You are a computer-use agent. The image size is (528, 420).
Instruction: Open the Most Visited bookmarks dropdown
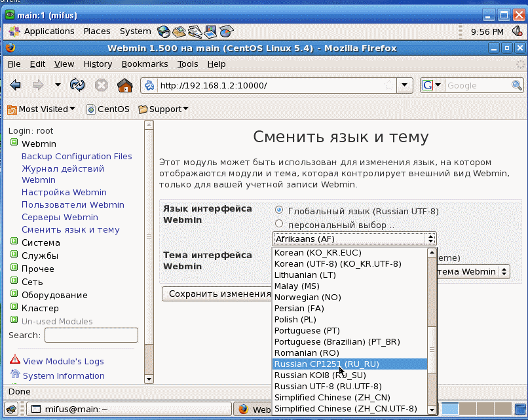pos(41,109)
